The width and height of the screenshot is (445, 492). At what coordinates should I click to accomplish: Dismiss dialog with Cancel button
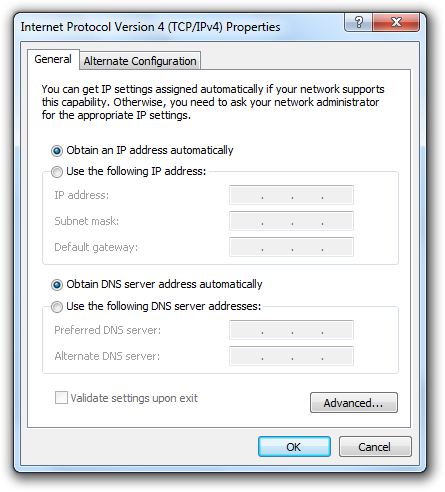tap(375, 447)
